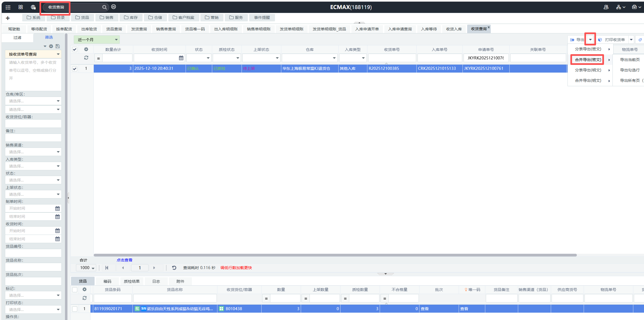
Task: Open the 收货时间 column calendar picker
Action: coord(181,58)
